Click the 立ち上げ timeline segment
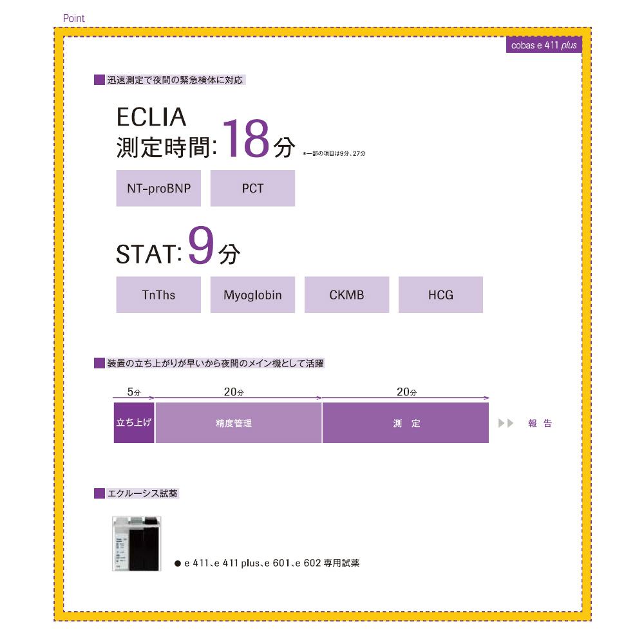This screenshot has width=644, height=644. tap(134, 422)
